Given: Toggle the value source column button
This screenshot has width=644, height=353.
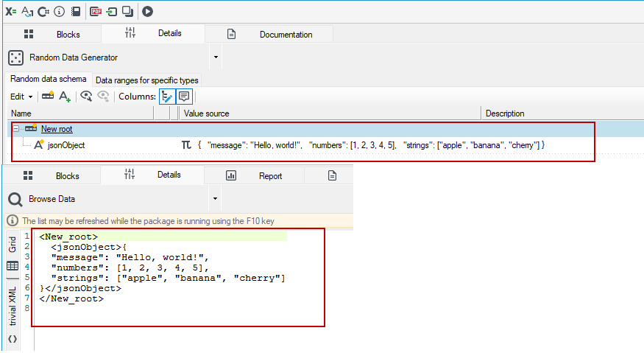Looking at the screenshot, I should (x=167, y=97).
